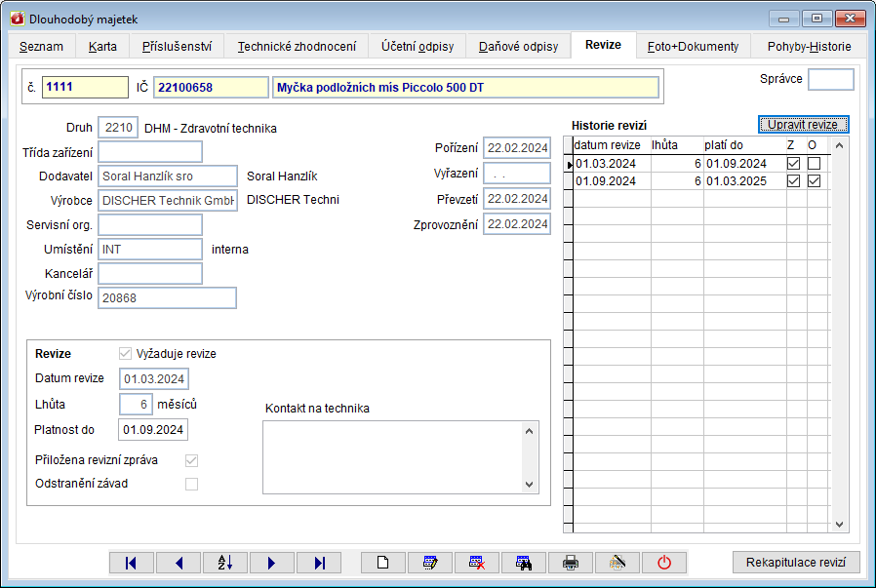Open the design tools pencil icon
The width and height of the screenshot is (876, 588).
(x=617, y=563)
